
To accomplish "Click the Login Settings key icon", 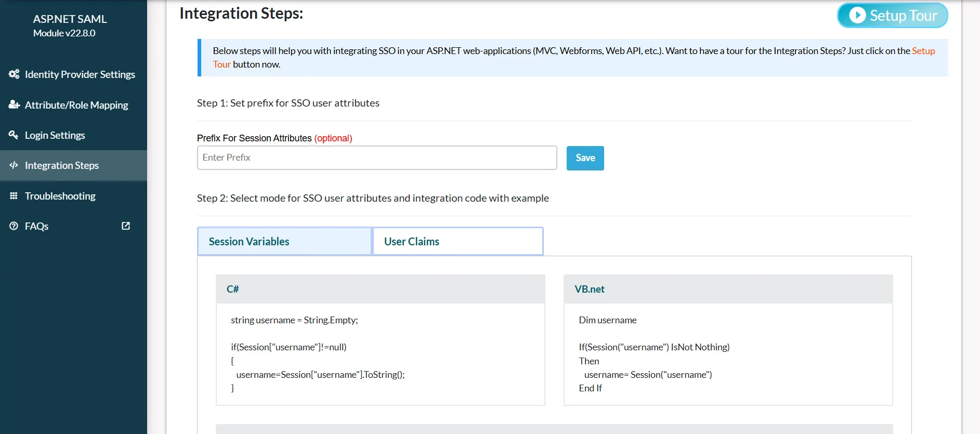I will [x=14, y=135].
